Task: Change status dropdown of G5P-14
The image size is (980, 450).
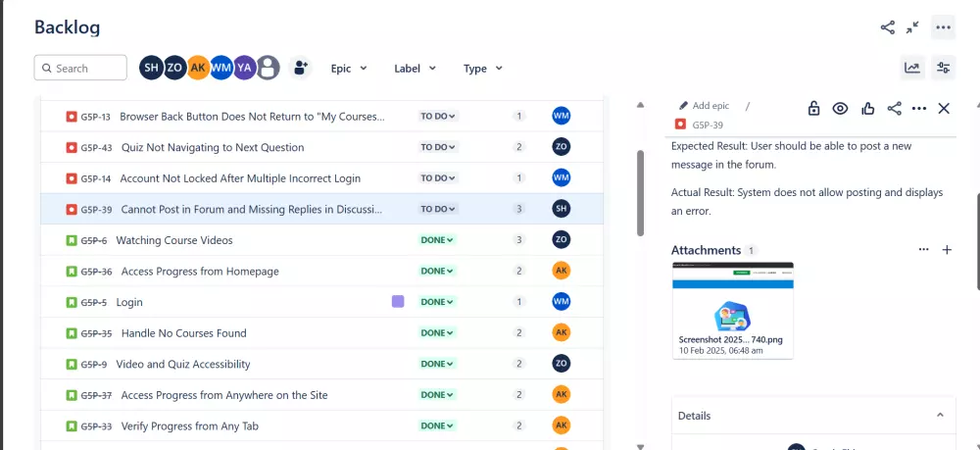Action: [438, 178]
